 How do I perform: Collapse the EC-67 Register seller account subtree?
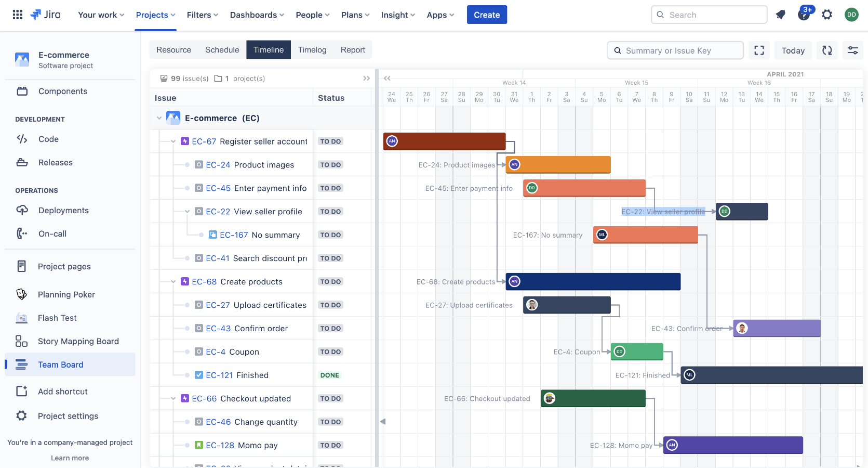pyautogui.click(x=173, y=141)
